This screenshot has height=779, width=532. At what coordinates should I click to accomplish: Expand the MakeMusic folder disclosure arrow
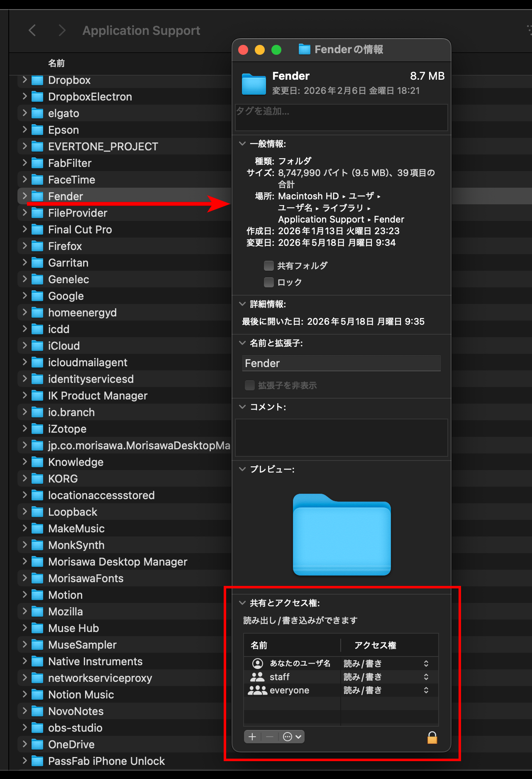[x=24, y=528]
